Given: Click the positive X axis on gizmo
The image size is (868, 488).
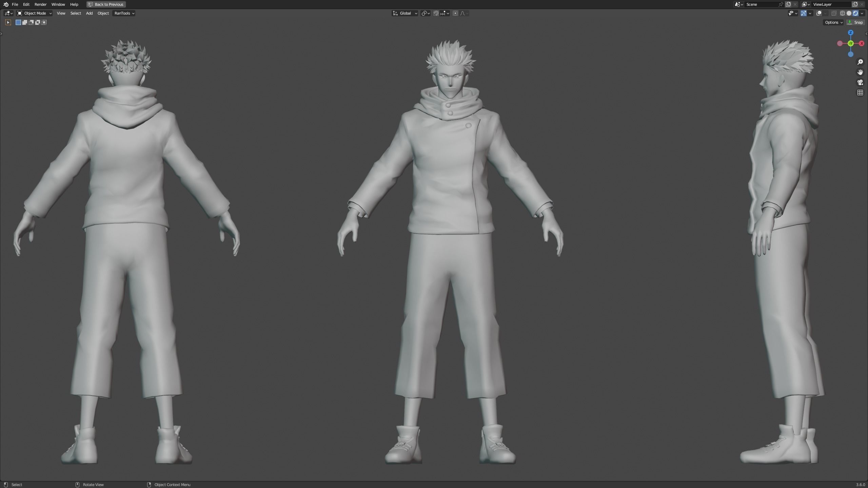Looking at the screenshot, I should click(x=862, y=43).
